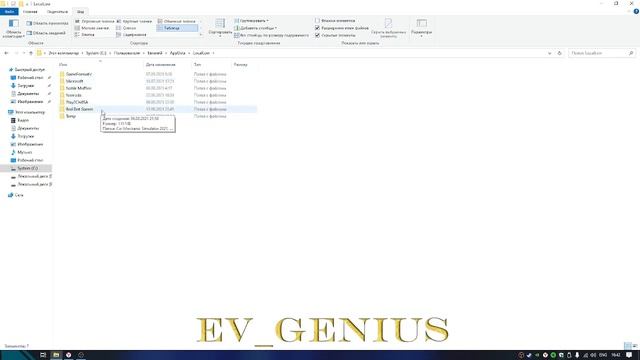Open Group by (Группировать) dropdown

point(251,21)
